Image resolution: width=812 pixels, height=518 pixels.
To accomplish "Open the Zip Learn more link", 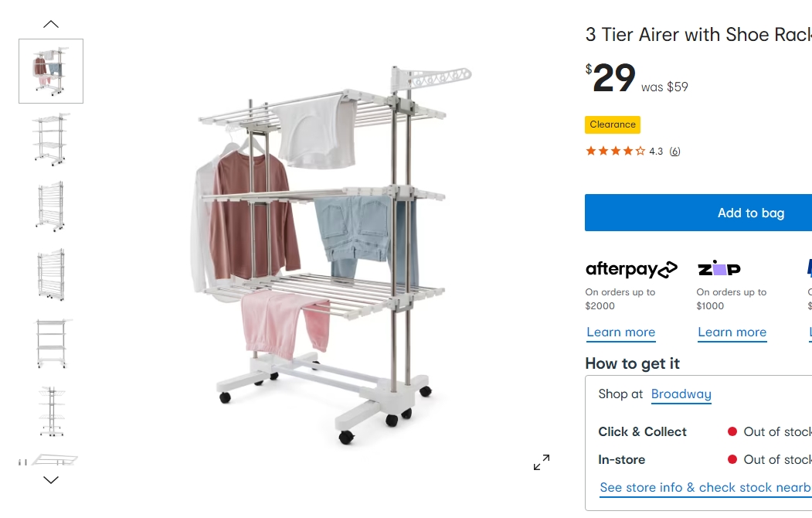I will click(732, 332).
